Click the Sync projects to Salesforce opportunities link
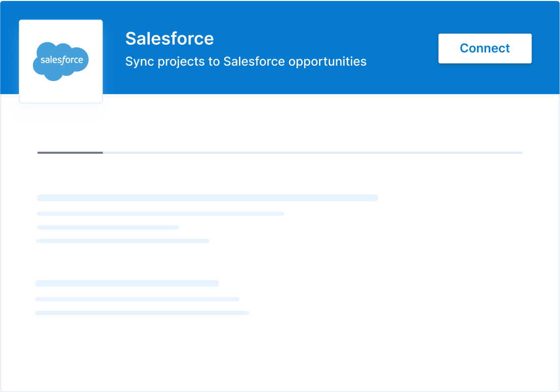 pyautogui.click(x=246, y=61)
